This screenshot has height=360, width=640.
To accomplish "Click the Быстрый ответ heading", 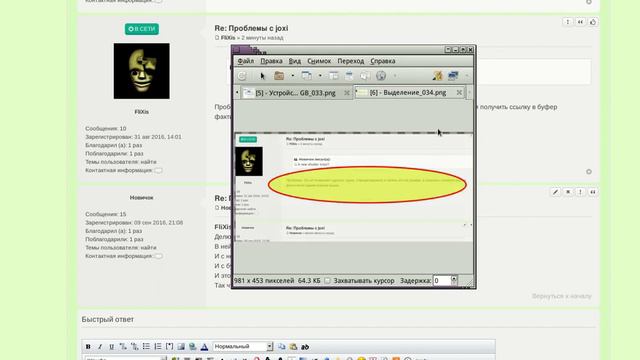I will (x=107, y=319).
